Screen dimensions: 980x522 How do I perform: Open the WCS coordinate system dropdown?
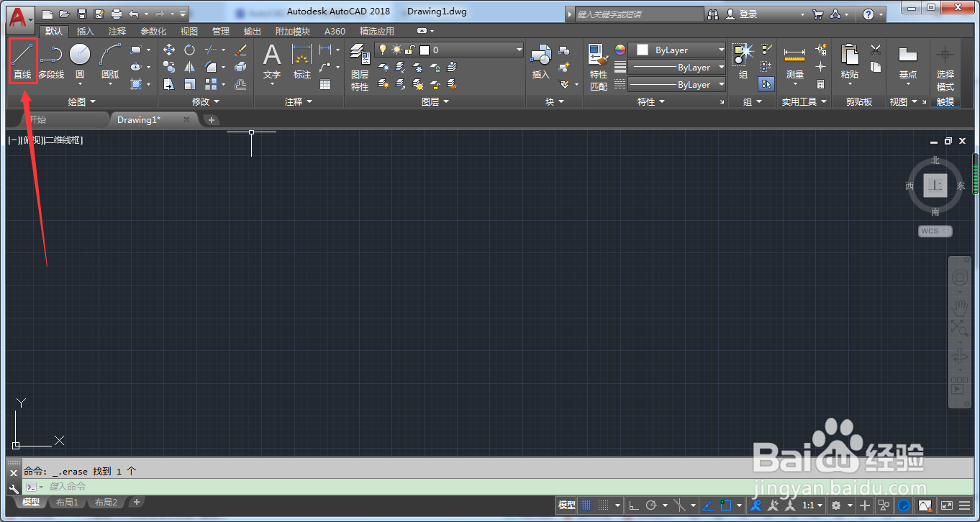[x=935, y=231]
